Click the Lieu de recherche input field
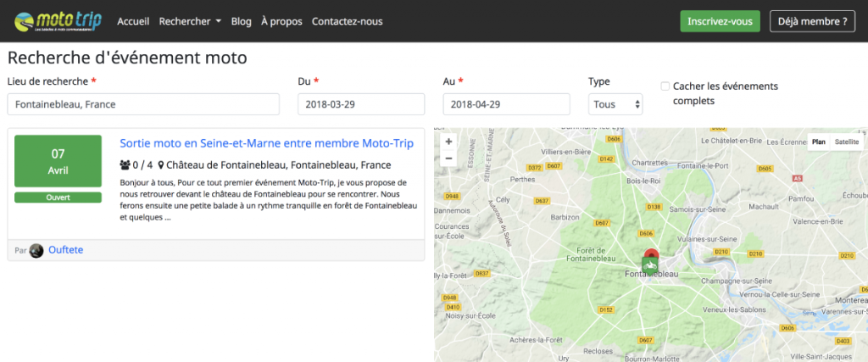This screenshot has height=362, width=868. 143,104
